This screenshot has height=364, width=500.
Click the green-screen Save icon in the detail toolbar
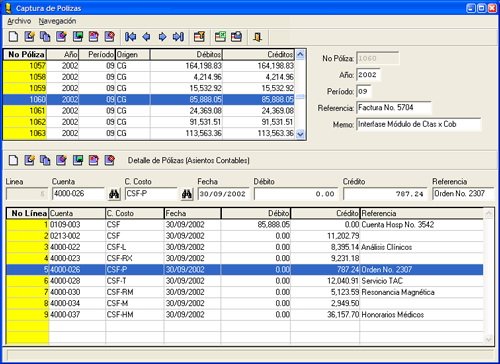coord(78,160)
